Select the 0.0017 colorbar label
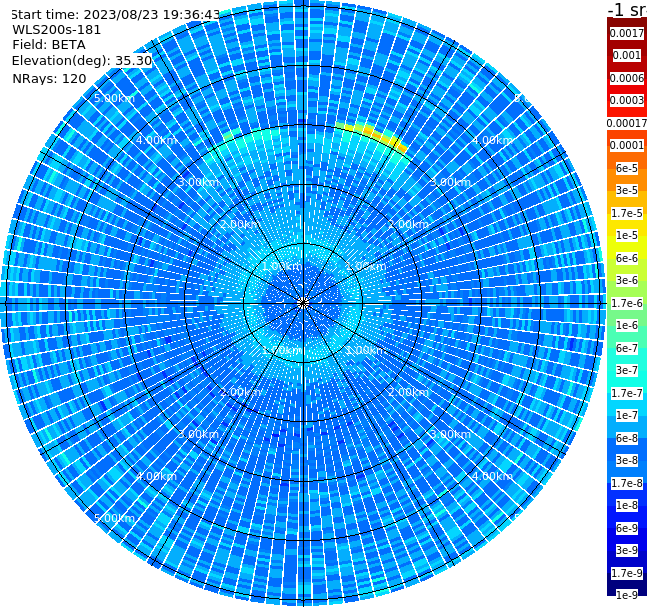The image size is (647, 607). tap(627, 33)
